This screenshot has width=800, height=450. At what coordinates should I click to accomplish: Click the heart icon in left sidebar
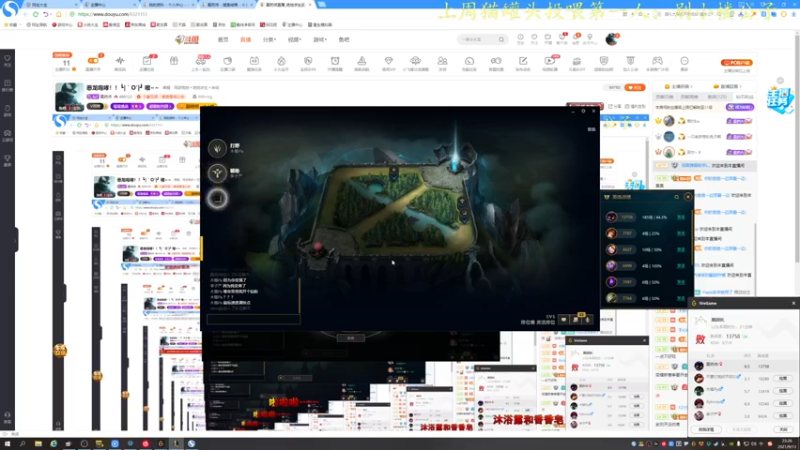(7, 58)
